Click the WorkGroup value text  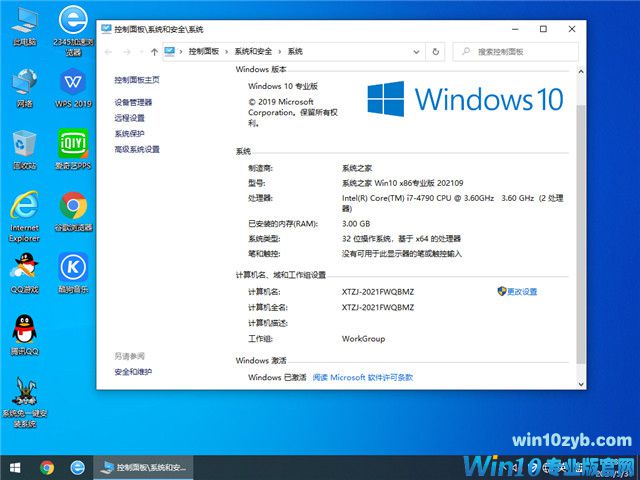(363, 339)
